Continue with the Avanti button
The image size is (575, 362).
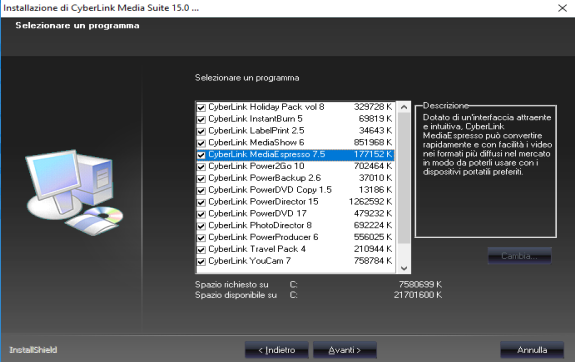(345, 350)
